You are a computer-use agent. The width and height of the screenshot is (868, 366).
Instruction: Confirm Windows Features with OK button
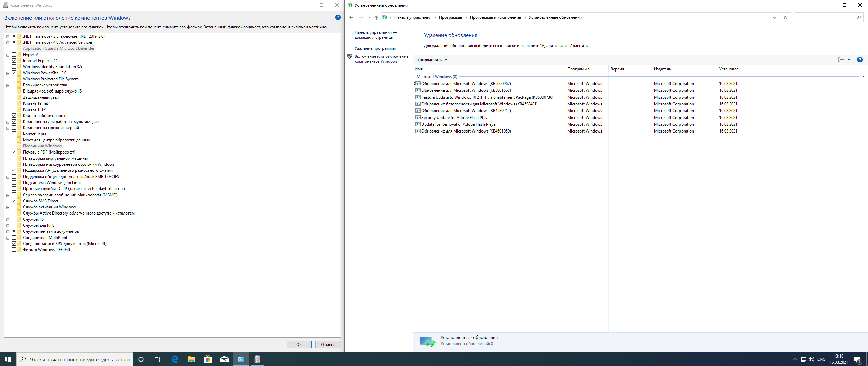tap(299, 345)
